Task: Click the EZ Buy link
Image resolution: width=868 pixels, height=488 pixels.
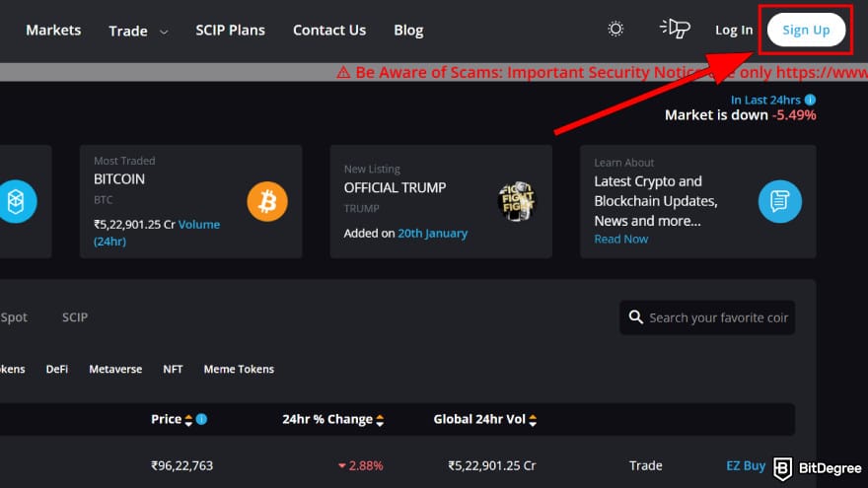Action: click(x=746, y=466)
